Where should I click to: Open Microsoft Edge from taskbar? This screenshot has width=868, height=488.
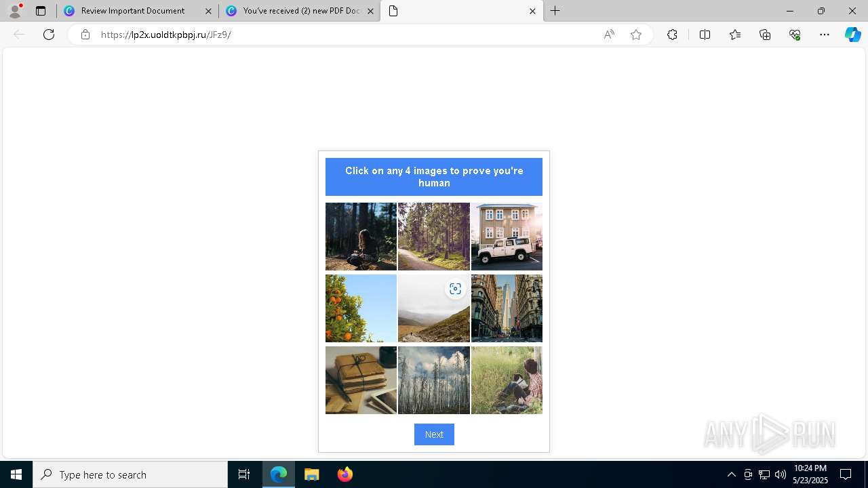coord(279,474)
